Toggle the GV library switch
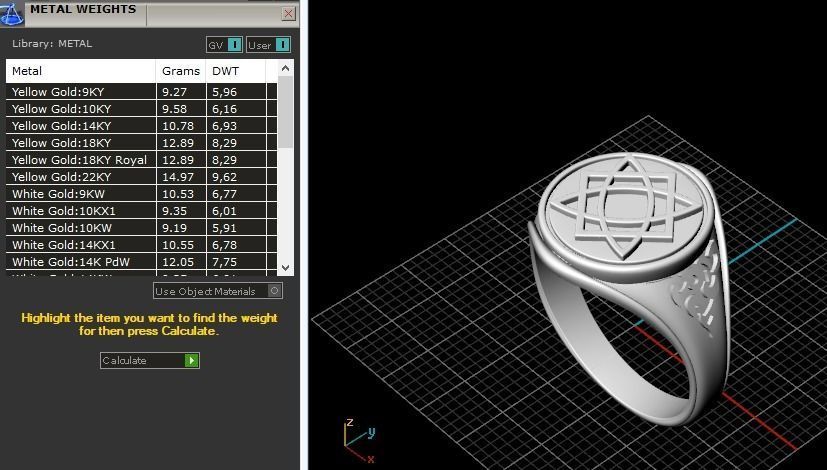 (x=225, y=45)
